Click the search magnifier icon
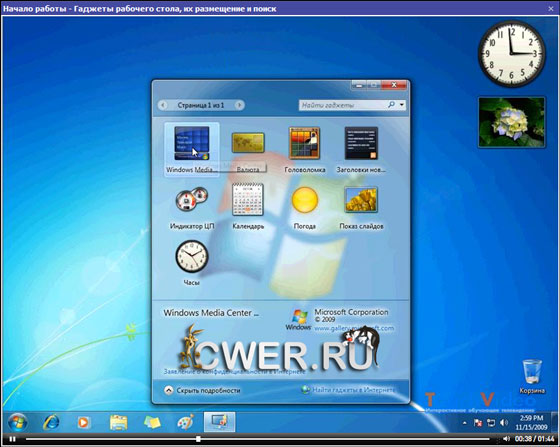Screen dimensions: 560x447 tap(391, 105)
